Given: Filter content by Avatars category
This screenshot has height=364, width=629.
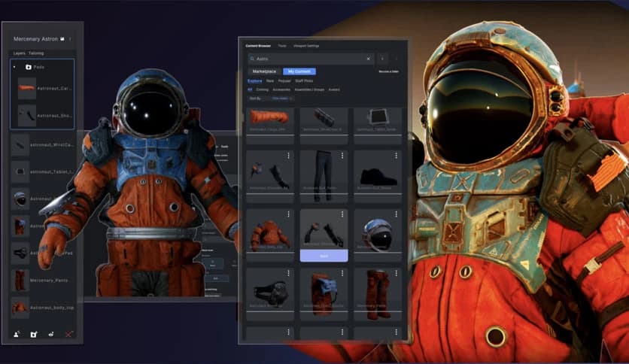Looking at the screenshot, I should [x=334, y=89].
